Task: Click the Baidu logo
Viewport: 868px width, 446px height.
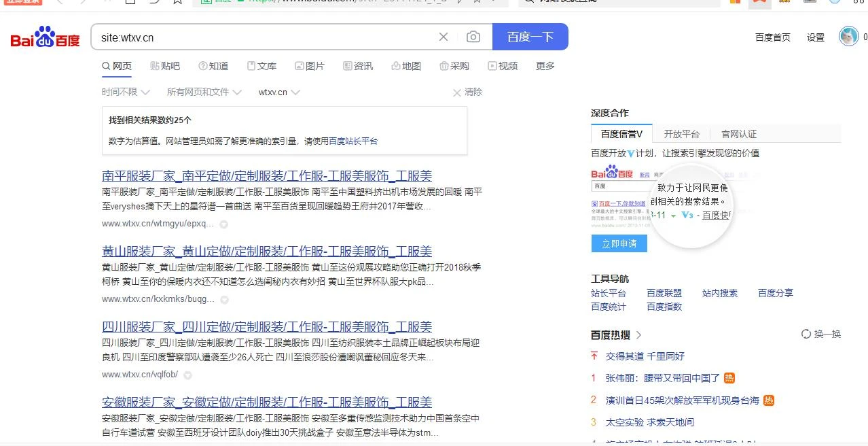Action: (45, 38)
